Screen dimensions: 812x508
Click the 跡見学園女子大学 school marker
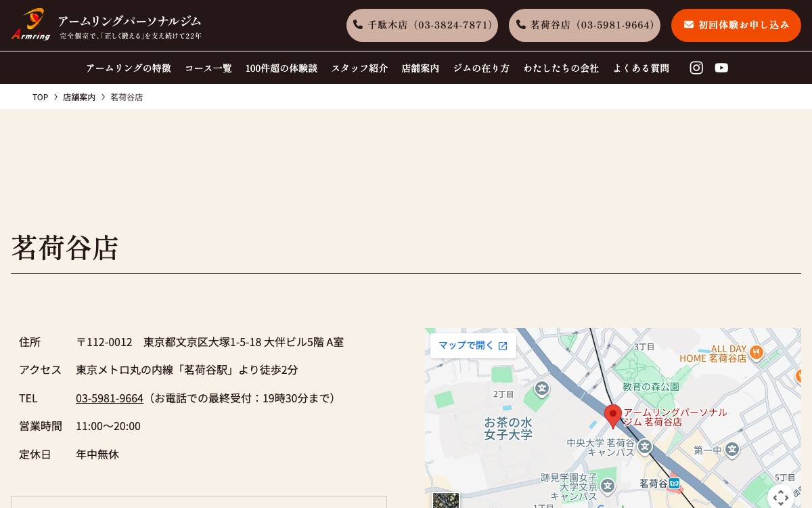tap(608, 486)
